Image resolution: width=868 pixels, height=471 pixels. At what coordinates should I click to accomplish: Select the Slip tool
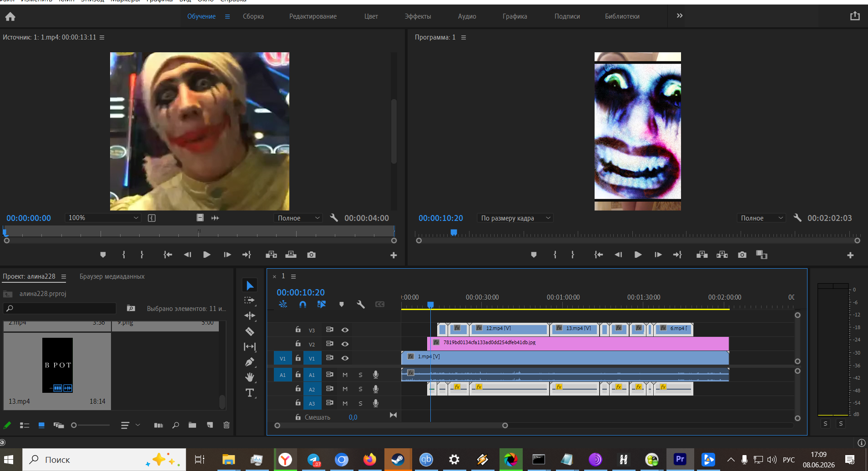coord(250,346)
